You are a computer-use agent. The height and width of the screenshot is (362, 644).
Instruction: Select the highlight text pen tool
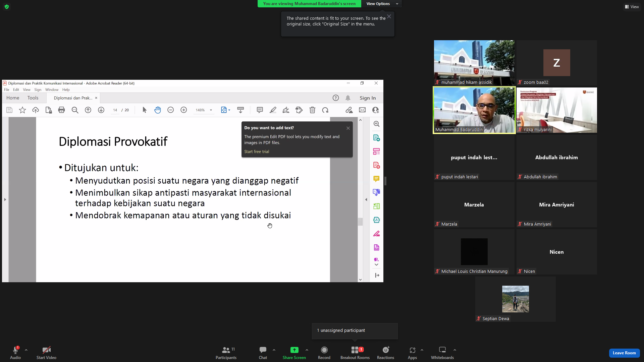[273, 110]
